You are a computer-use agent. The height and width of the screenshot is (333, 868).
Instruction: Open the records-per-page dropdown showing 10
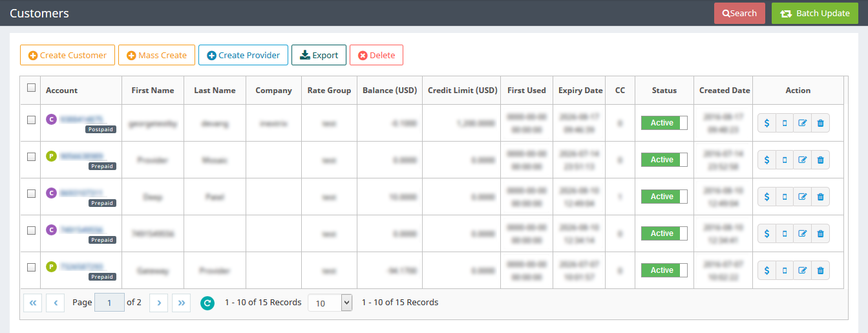330,303
